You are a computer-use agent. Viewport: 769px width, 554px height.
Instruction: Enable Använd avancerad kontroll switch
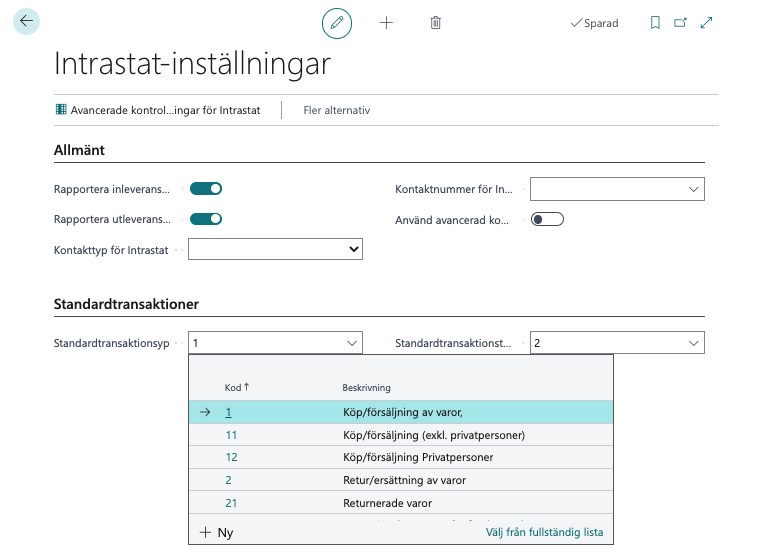[547, 219]
